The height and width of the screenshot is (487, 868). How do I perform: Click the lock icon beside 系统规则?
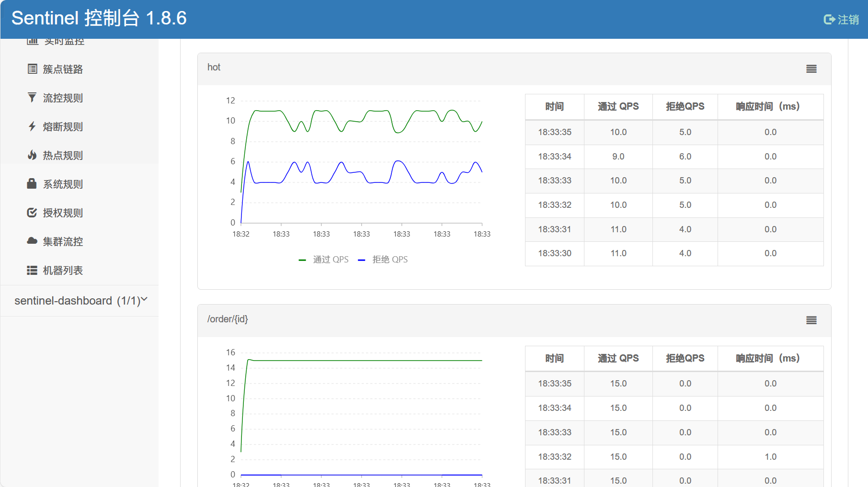click(x=32, y=183)
